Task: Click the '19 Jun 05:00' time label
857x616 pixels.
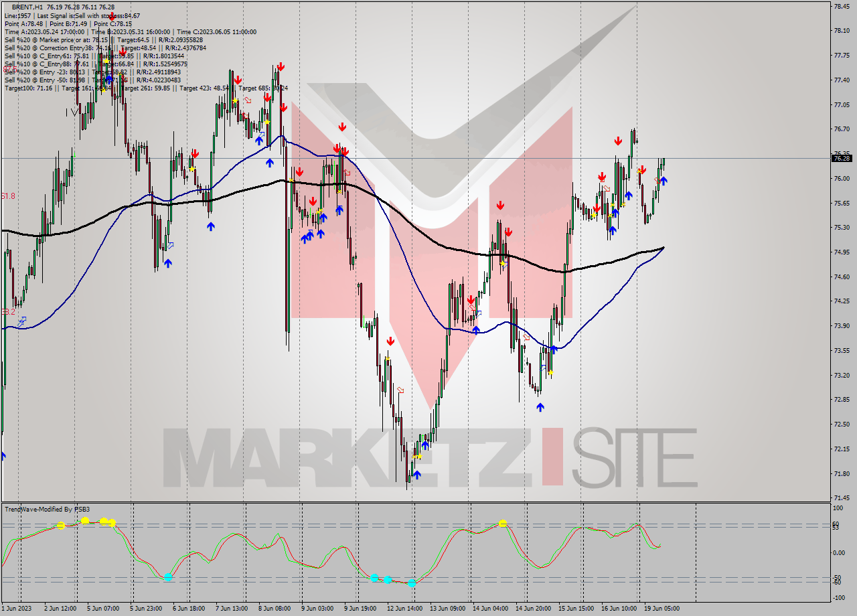Action: (x=661, y=609)
